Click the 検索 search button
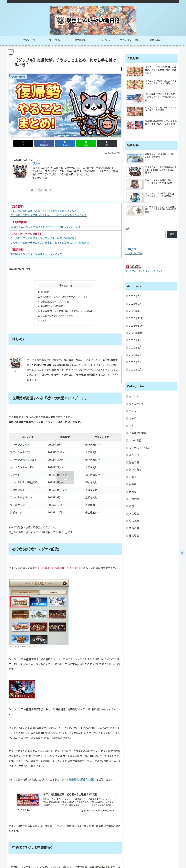Viewport: 186px width, 868px height. 172,234
